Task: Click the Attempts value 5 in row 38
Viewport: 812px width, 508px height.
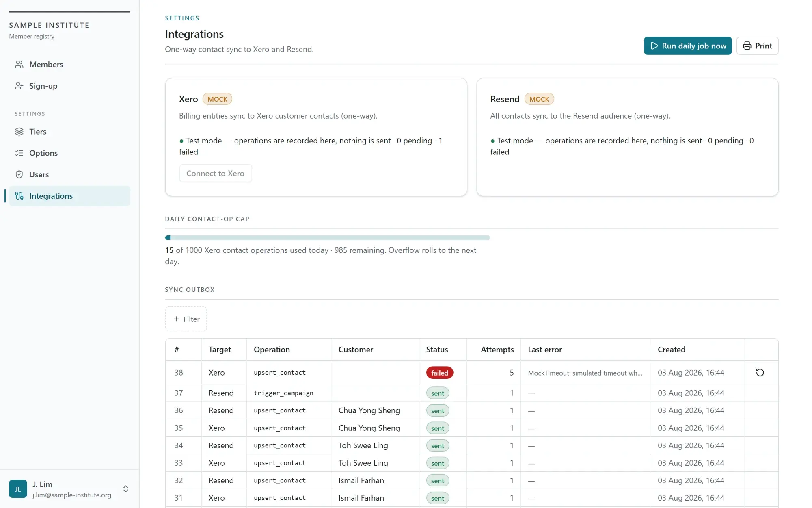Action: point(512,373)
